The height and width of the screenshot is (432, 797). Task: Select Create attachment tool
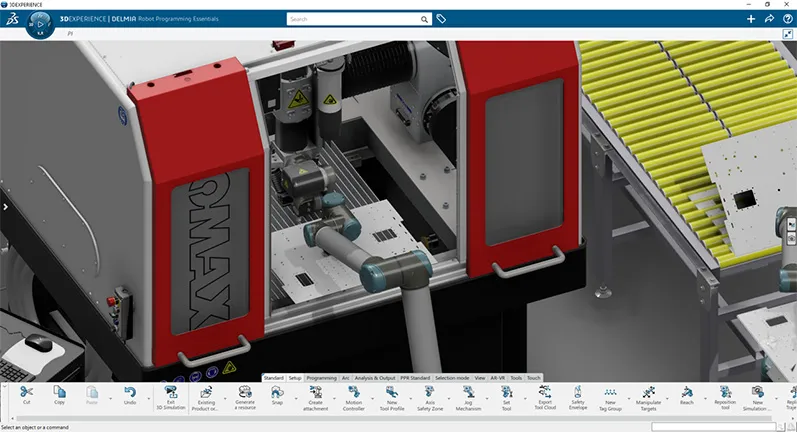pyautogui.click(x=316, y=392)
